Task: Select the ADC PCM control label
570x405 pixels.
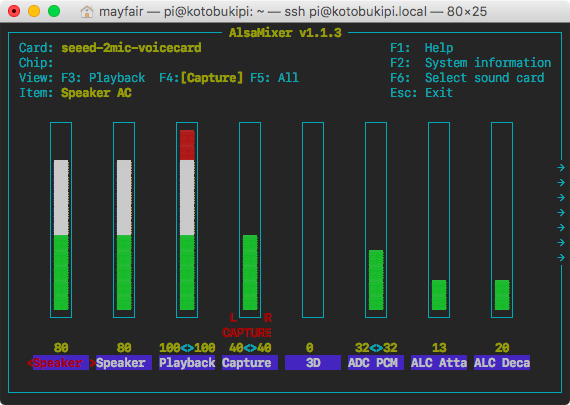Action: (x=376, y=363)
